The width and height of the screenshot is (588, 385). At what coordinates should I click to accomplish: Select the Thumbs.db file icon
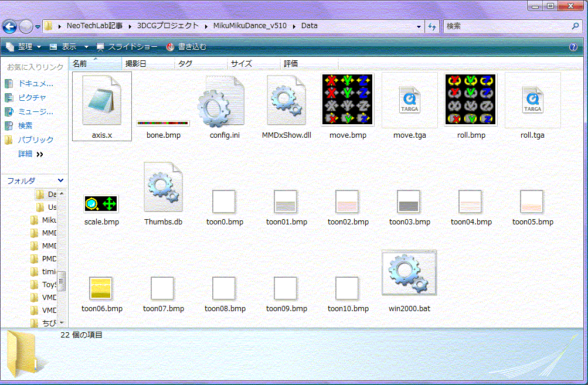(x=163, y=187)
